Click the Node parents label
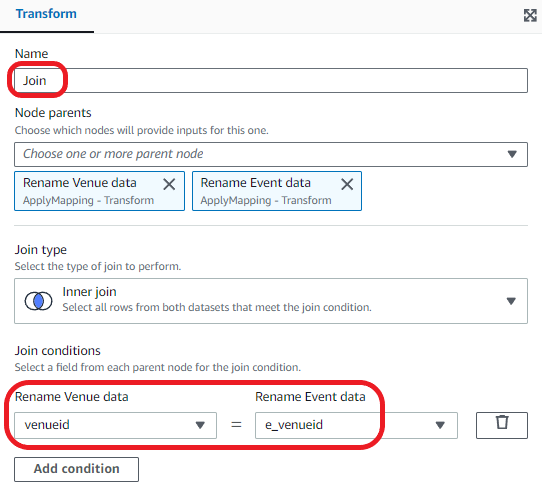Viewport: 542px width, 495px height. coord(53,113)
